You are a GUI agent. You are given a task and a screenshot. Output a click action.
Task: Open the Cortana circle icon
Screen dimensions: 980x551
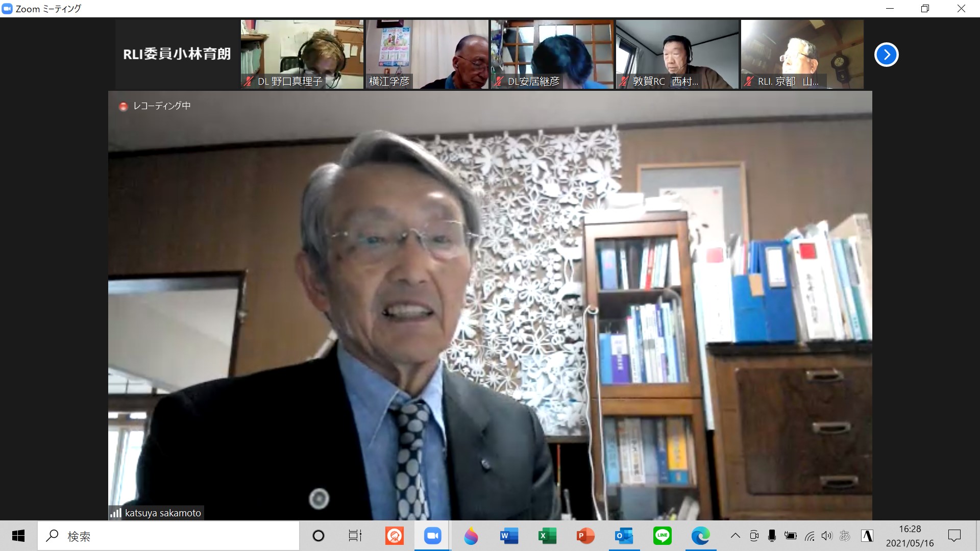coord(318,536)
